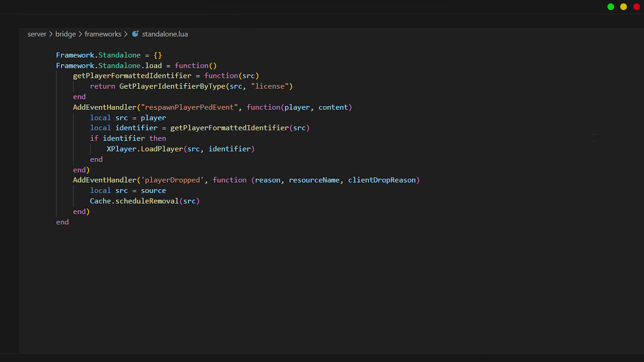Open the 'server' breadcrumb segment
This screenshot has width=644, height=362.
37,34
